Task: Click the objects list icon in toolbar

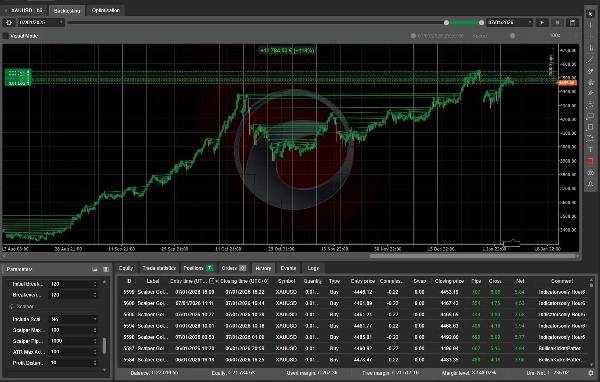Action: click(x=590, y=173)
